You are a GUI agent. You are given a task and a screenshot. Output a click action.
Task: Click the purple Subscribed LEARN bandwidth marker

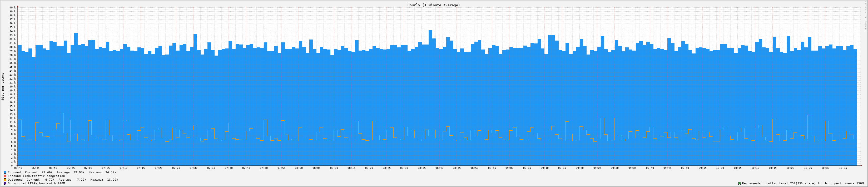click(x=5, y=183)
